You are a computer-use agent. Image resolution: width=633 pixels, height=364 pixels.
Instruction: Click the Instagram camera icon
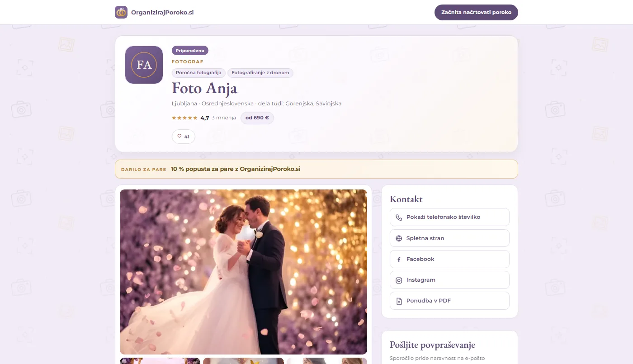pyautogui.click(x=399, y=280)
